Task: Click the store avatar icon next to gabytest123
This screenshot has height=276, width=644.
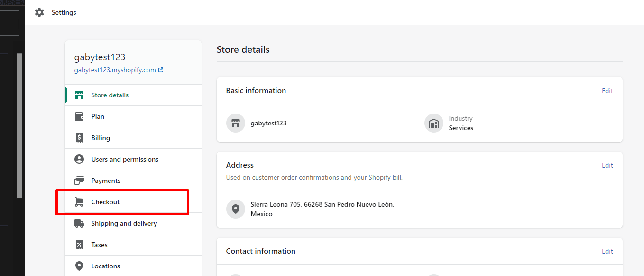Action: click(236, 123)
